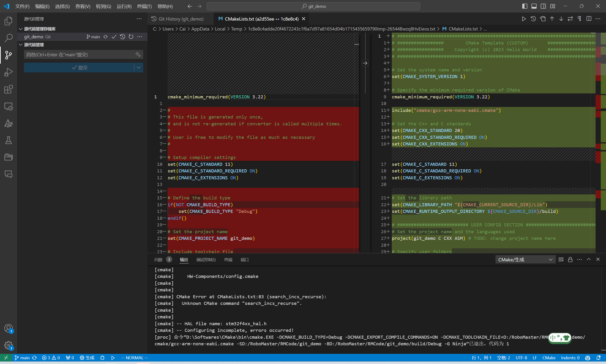Click the Testing flask icon
This screenshot has height=364, width=606.
click(x=8, y=140)
